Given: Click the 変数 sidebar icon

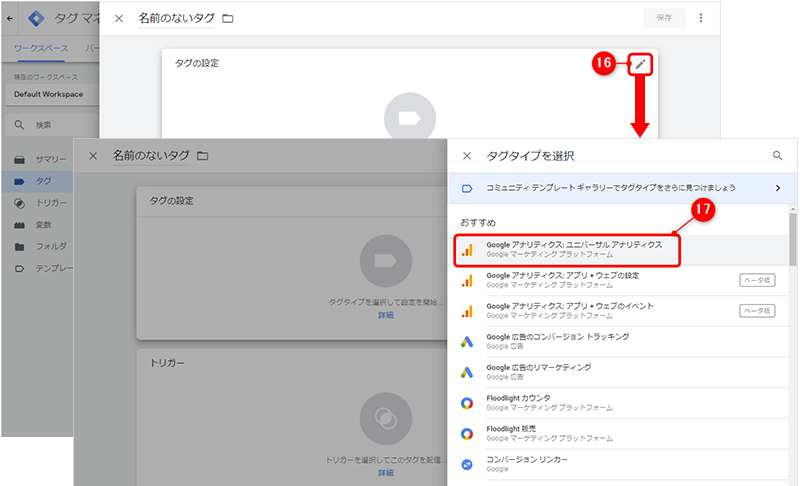Looking at the screenshot, I should (x=19, y=225).
